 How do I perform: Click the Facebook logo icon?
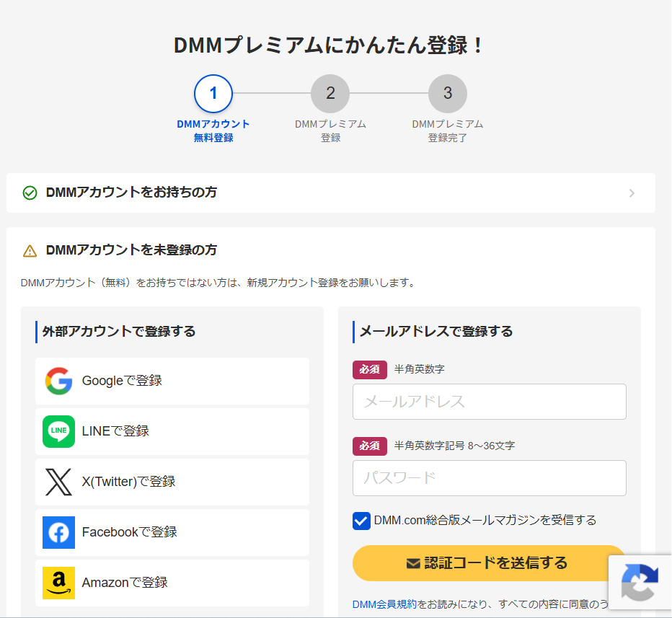click(58, 532)
